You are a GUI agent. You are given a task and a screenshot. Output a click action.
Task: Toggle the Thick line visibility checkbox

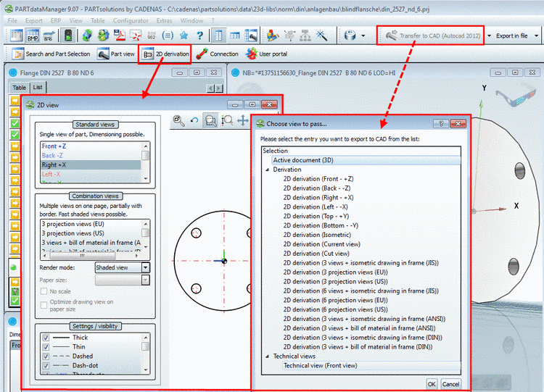click(46, 338)
